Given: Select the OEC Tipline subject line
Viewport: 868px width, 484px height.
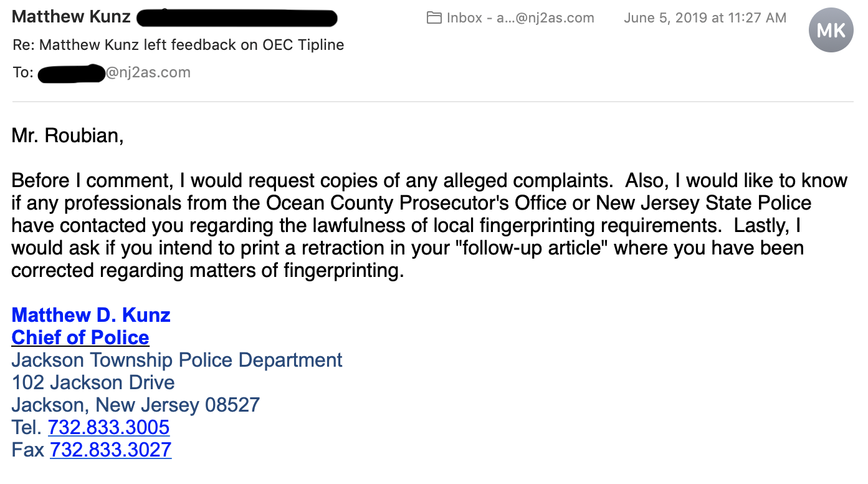Looking at the screenshot, I should (178, 45).
